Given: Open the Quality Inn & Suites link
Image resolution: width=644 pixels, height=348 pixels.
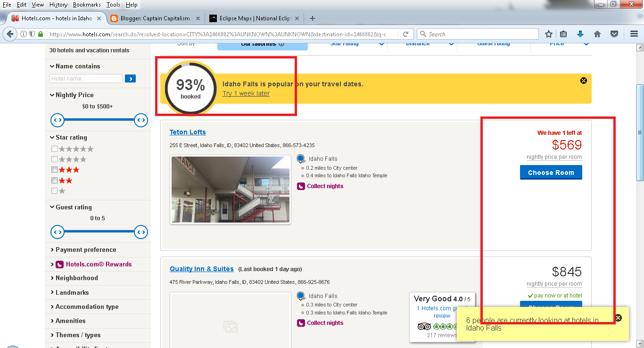Looking at the screenshot, I should [x=201, y=269].
